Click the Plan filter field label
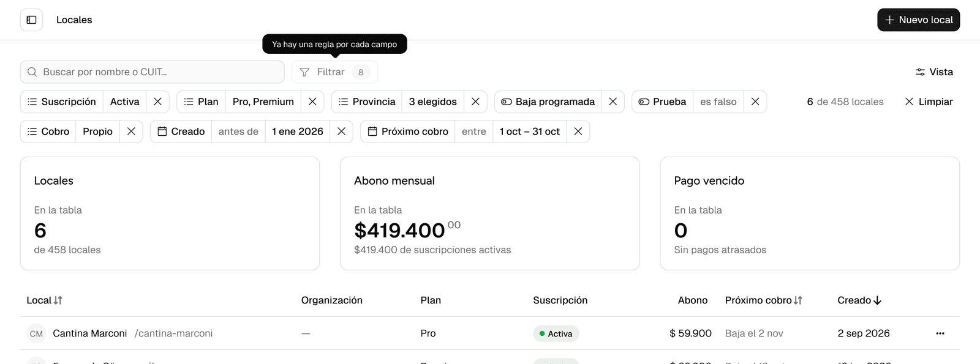The height and width of the screenshot is (364, 980). [202, 102]
